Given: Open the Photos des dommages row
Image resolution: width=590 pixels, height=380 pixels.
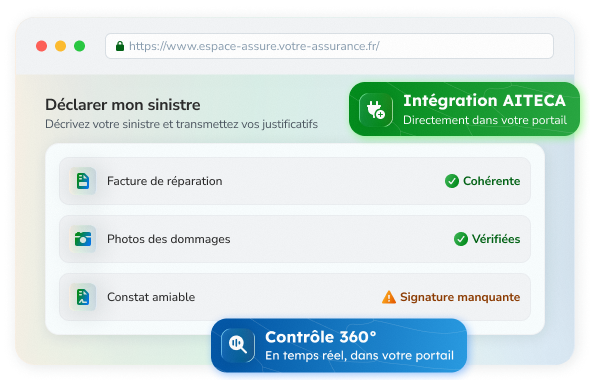Looking at the screenshot, I should coord(295,239).
